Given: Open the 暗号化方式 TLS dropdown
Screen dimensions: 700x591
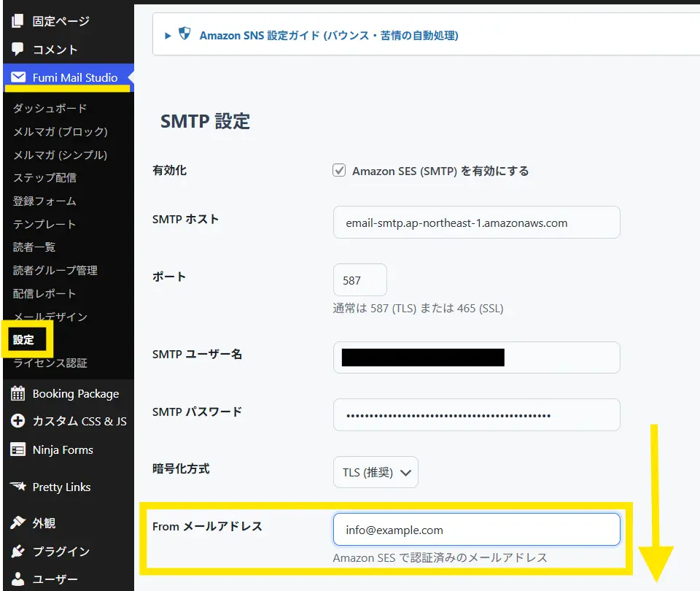Looking at the screenshot, I should click(x=376, y=472).
